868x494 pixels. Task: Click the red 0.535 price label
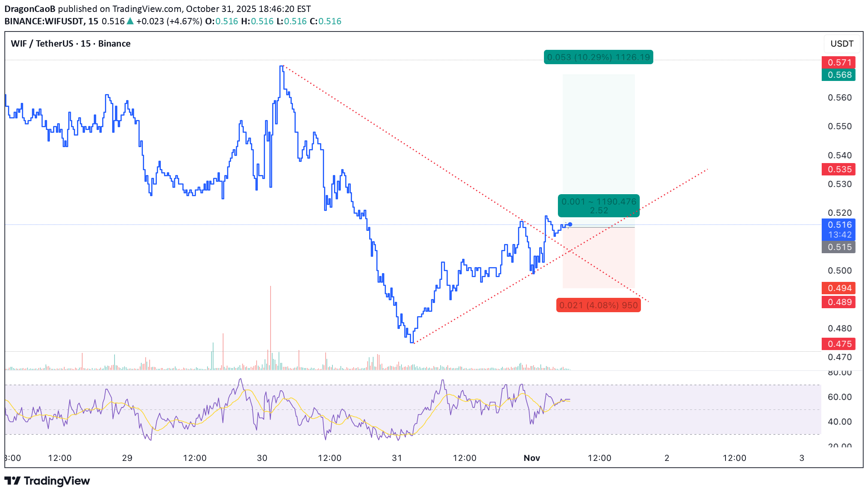click(x=838, y=169)
